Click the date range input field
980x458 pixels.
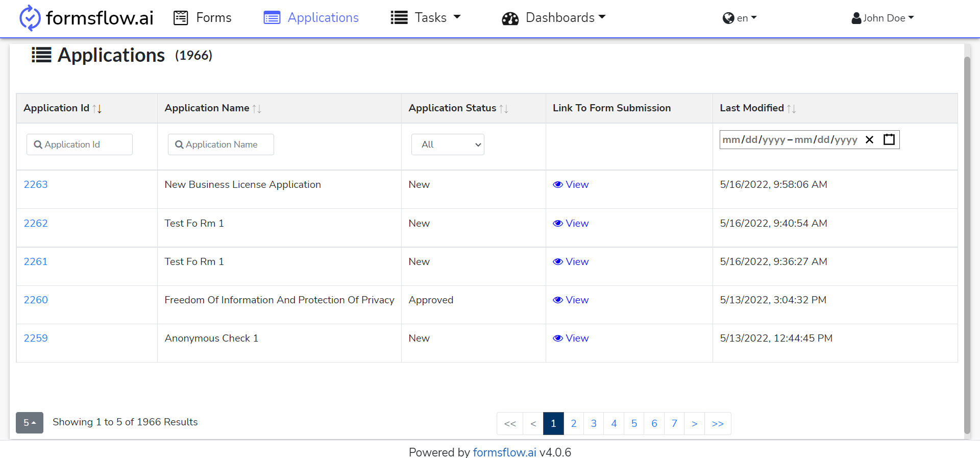(x=810, y=140)
